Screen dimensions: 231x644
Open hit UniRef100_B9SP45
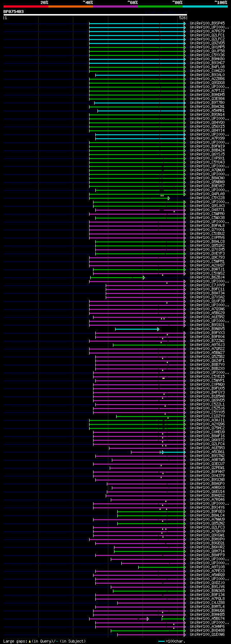point(207,23)
